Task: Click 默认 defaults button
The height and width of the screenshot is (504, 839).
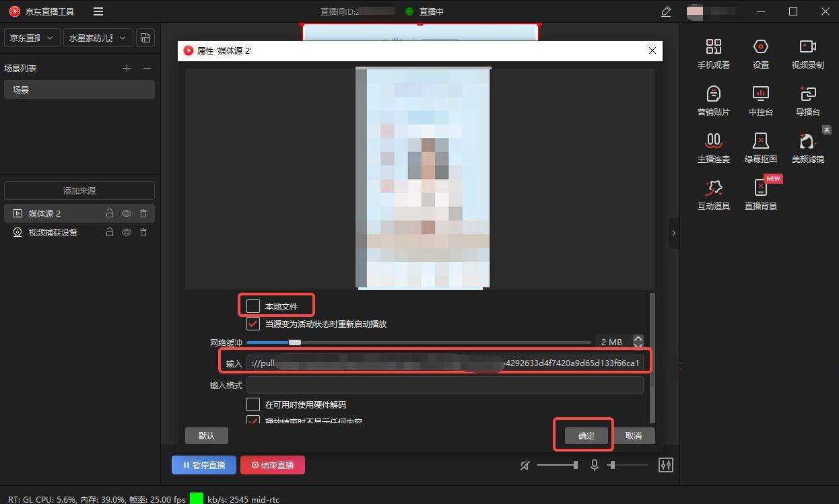Action: pyautogui.click(x=207, y=435)
